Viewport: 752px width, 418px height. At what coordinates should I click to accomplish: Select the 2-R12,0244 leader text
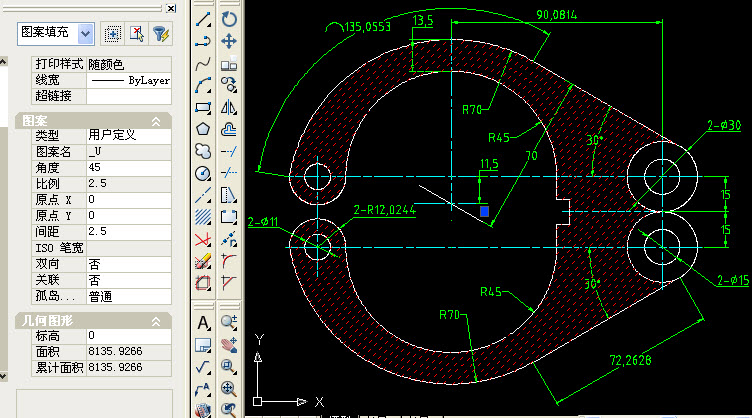(x=385, y=210)
